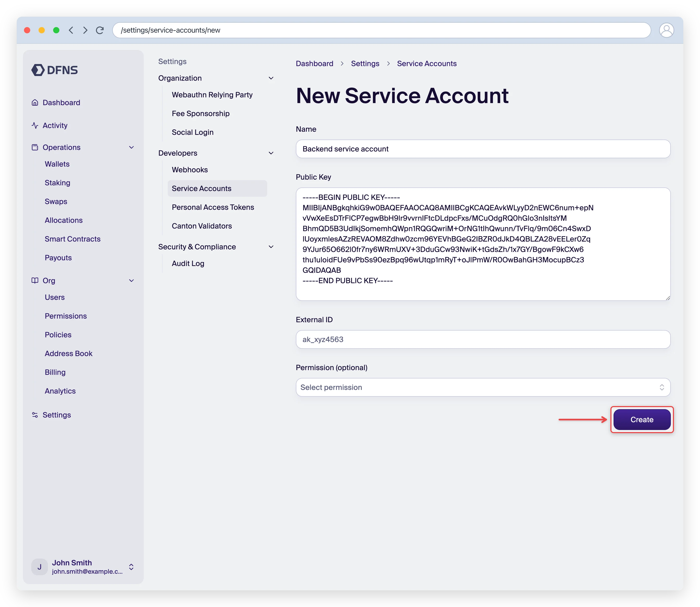Screen dimensions: 700x607
Task: Open Billing page
Action: (x=55, y=372)
